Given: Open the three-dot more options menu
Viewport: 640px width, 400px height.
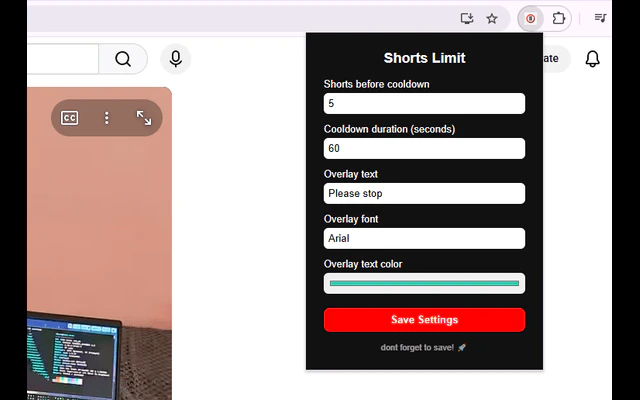Looking at the screenshot, I should 107,118.
